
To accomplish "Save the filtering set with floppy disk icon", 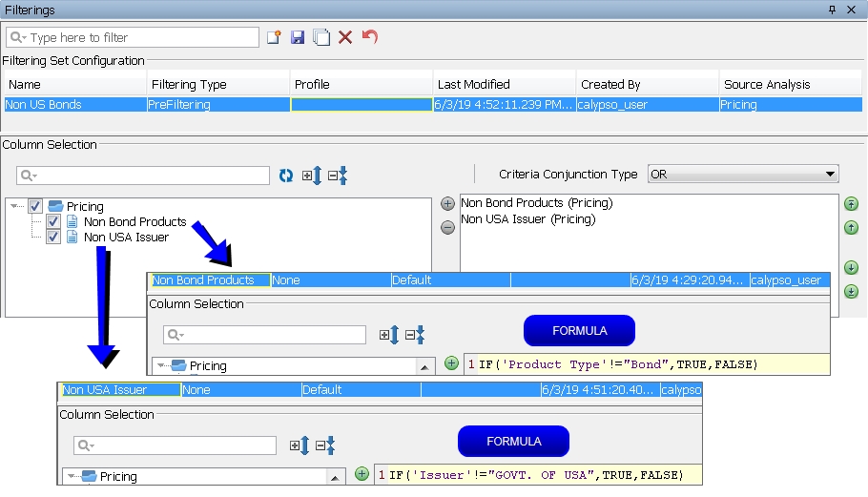I will point(298,37).
